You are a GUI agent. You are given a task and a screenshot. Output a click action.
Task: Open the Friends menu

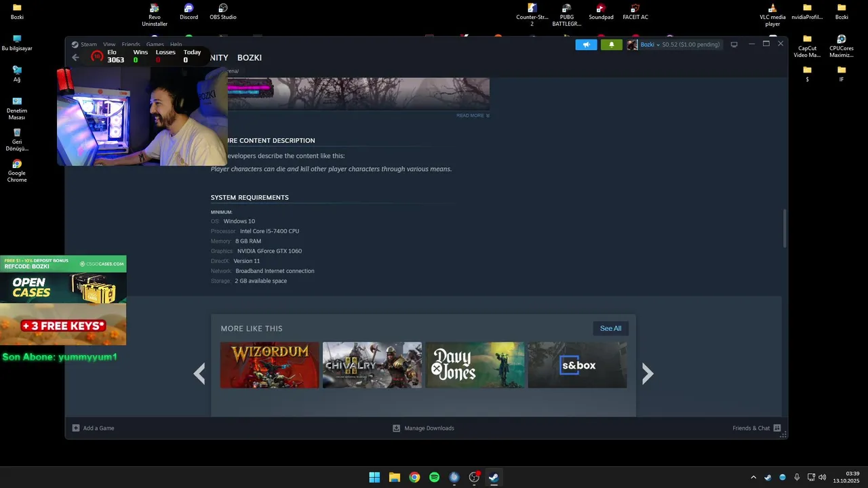click(x=131, y=45)
